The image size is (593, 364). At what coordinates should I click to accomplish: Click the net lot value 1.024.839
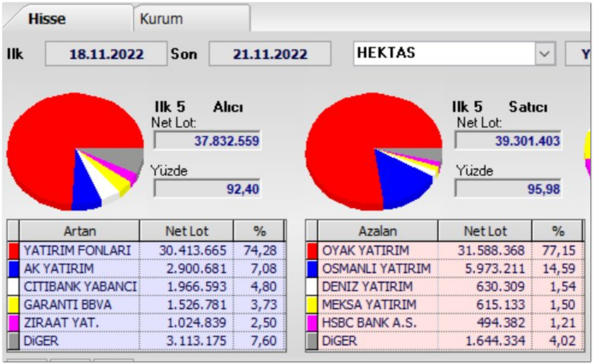197,323
